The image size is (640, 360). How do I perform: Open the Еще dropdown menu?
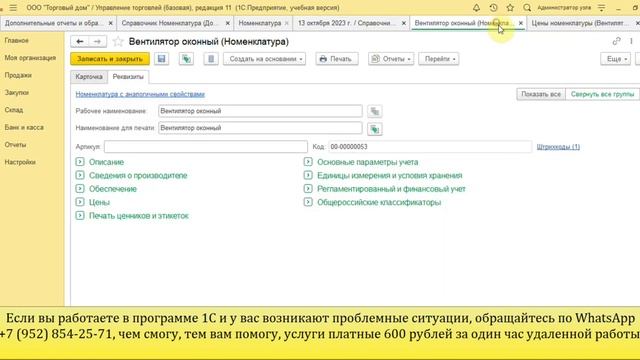pyautogui.click(x=616, y=59)
